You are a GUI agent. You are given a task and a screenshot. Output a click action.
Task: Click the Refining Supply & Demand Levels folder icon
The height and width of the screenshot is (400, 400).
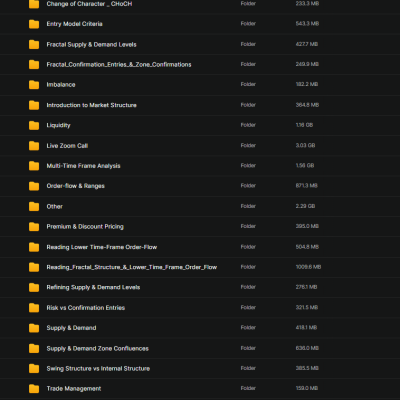(34, 287)
